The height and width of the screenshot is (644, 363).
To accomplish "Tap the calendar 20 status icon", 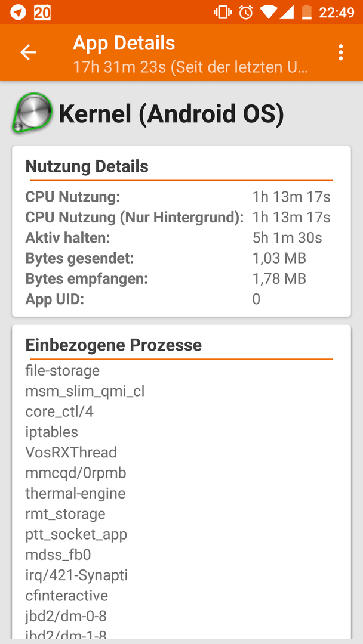I will 42,13.
